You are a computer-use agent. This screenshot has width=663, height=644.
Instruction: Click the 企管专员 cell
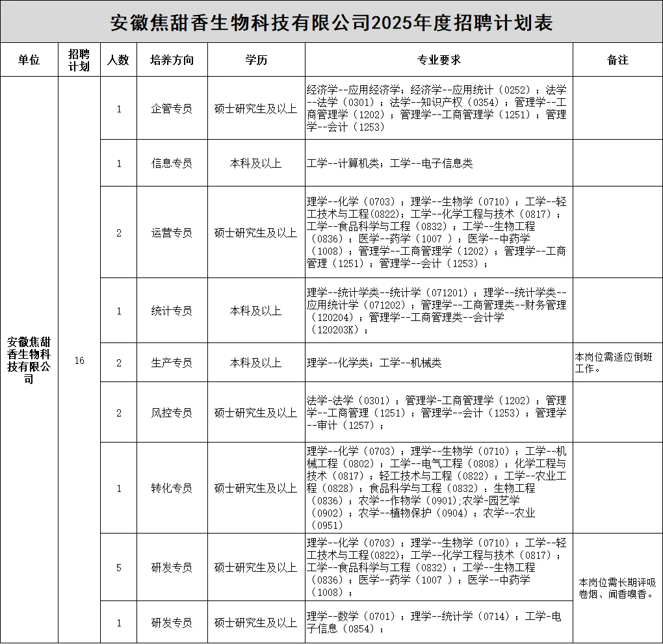[172, 109]
